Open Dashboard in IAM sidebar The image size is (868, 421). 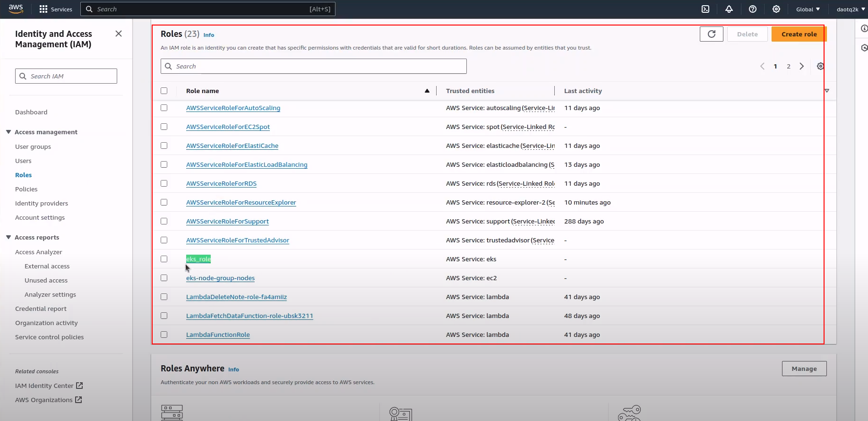pyautogui.click(x=31, y=112)
